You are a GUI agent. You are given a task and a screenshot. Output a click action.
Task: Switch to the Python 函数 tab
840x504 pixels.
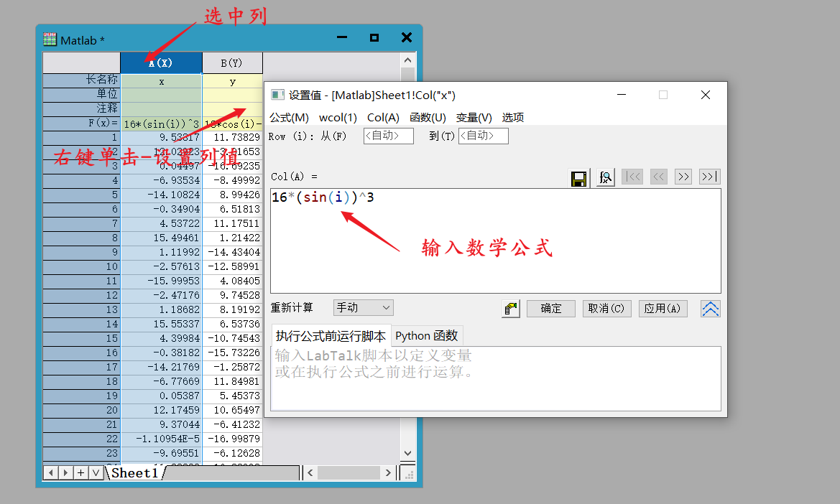[x=426, y=335]
